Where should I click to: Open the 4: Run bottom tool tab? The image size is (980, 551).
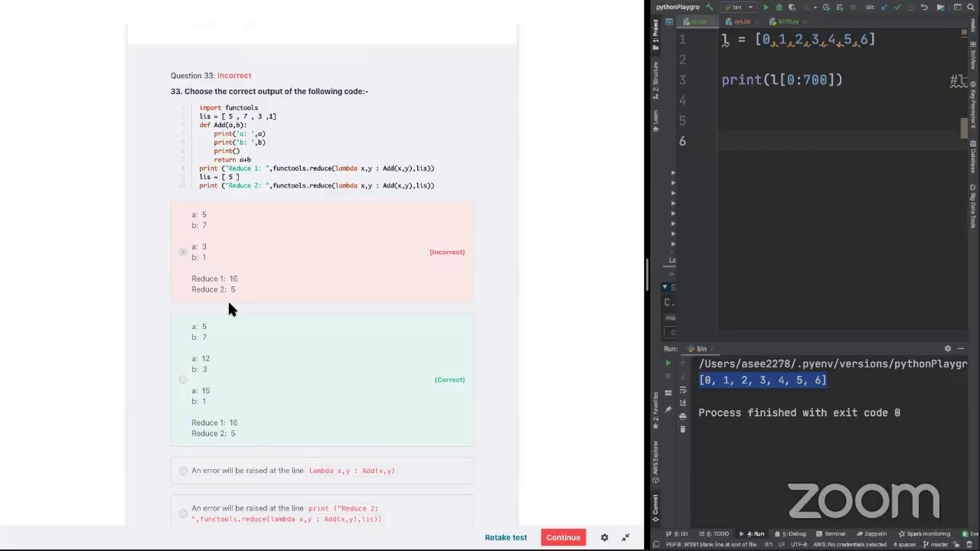751,534
